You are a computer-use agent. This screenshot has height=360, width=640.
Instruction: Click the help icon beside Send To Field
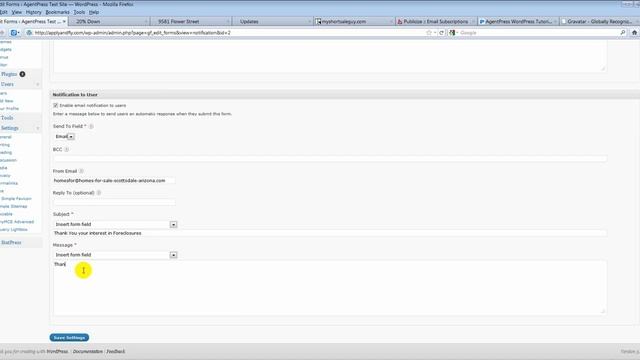pos(91,127)
